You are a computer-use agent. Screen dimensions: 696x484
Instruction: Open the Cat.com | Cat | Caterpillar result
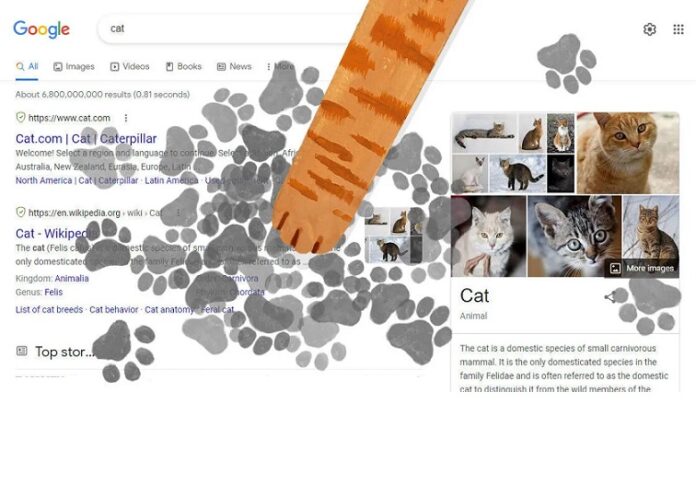tap(86, 139)
